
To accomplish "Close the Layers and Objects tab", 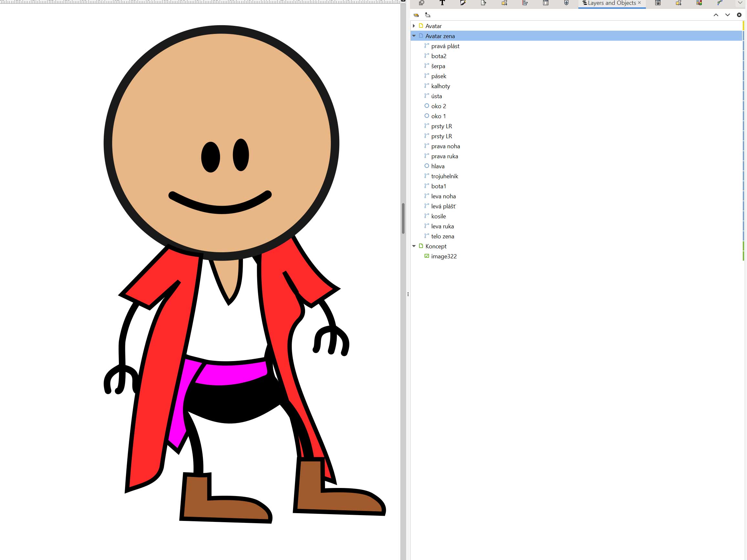I will click(639, 3).
